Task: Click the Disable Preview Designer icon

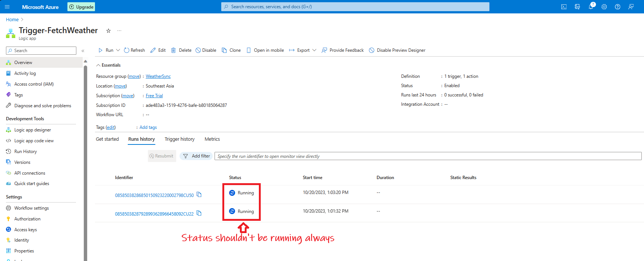Action: pyautogui.click(x=372, y=50)
